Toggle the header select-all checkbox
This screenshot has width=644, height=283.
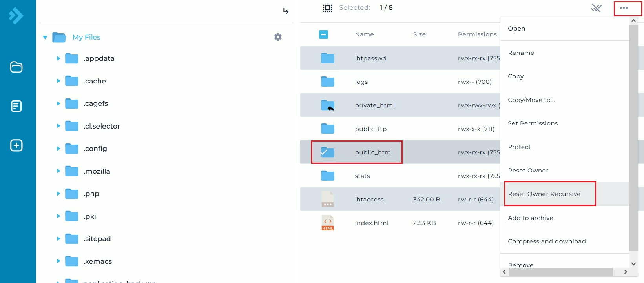tap(323, 34)
